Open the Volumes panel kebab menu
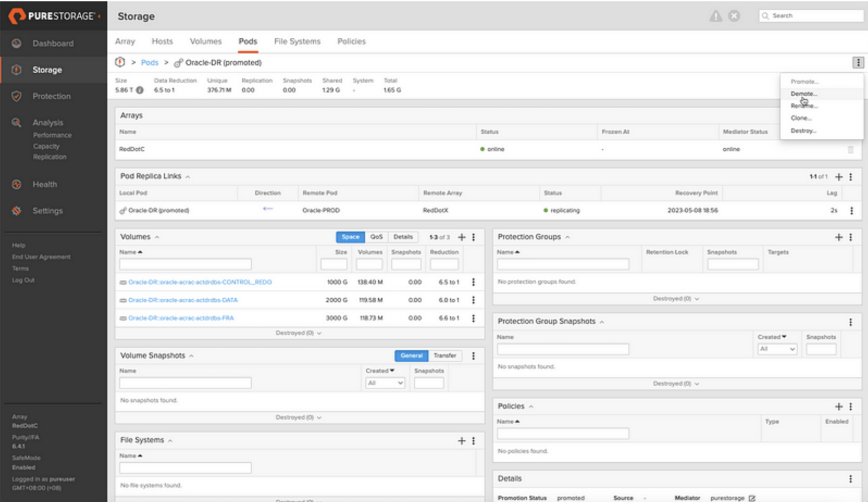Screen dimensions: 868x502 (473, 237)
